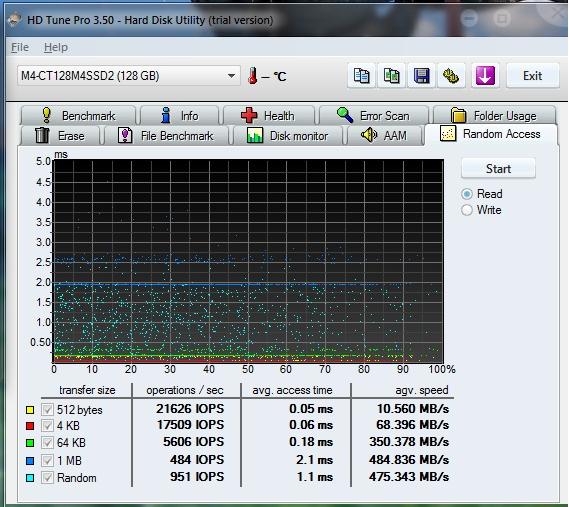Minimize the HD Tune Pro window
Screen dimensions: 569x507
pos(469,18)
